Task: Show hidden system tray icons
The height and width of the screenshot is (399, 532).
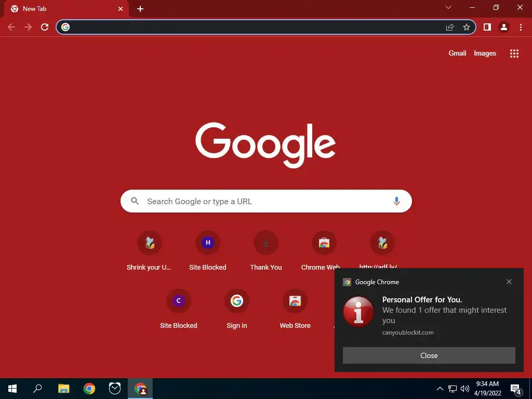Action: [x=440, y=389]
